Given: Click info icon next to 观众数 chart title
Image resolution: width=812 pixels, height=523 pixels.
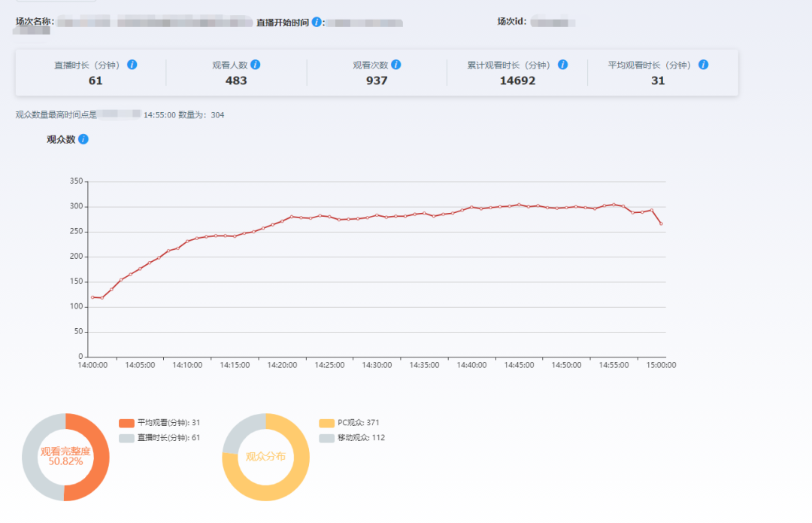Looking at the screenshot, I should tap(83, 139).
